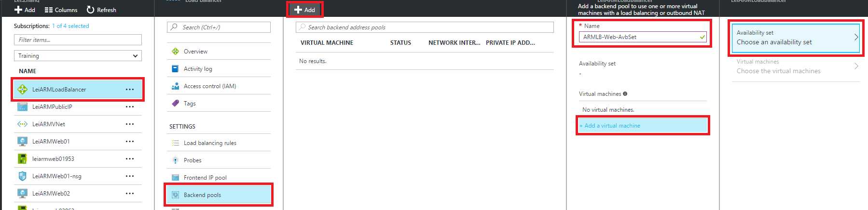Open the Activity log menu item
The width and height of the screenshot is (868, 210).
click(x=219, y=69)
